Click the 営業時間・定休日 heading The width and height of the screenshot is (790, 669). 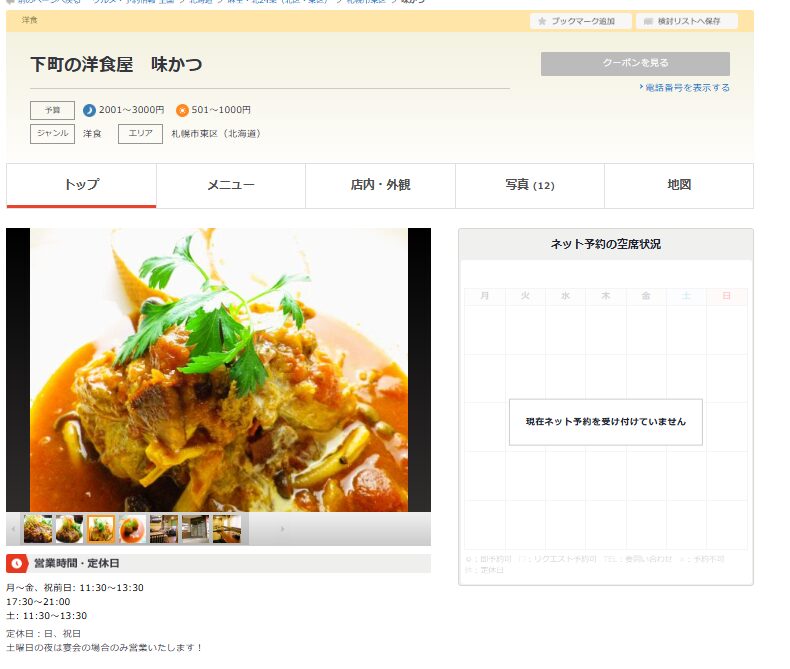[77, 563]
